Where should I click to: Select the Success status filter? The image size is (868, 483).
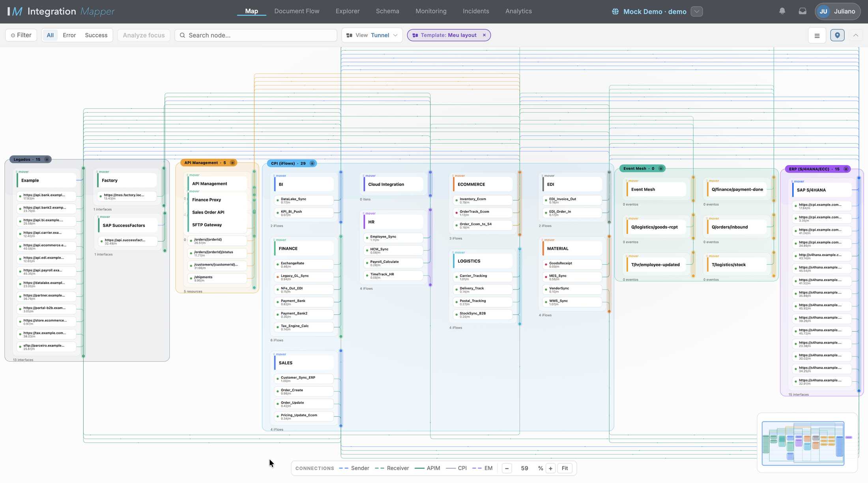pos(96,35)
